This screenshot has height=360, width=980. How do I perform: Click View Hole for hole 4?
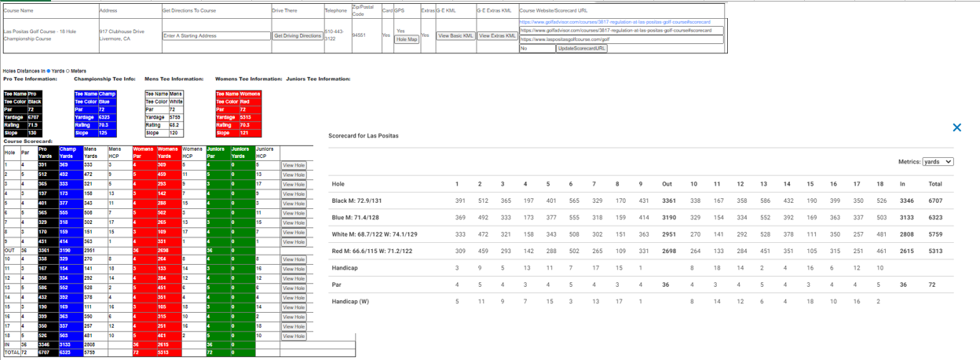point(294,193)
